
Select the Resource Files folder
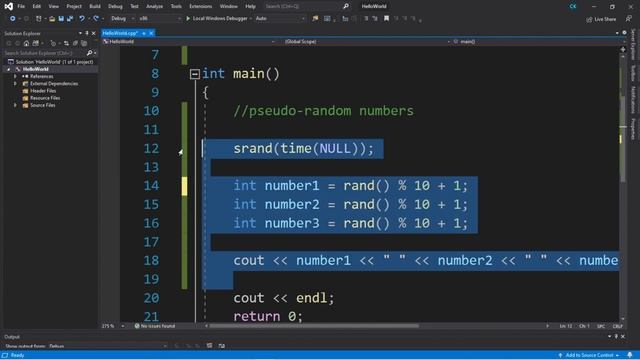(x=45, y=98)
